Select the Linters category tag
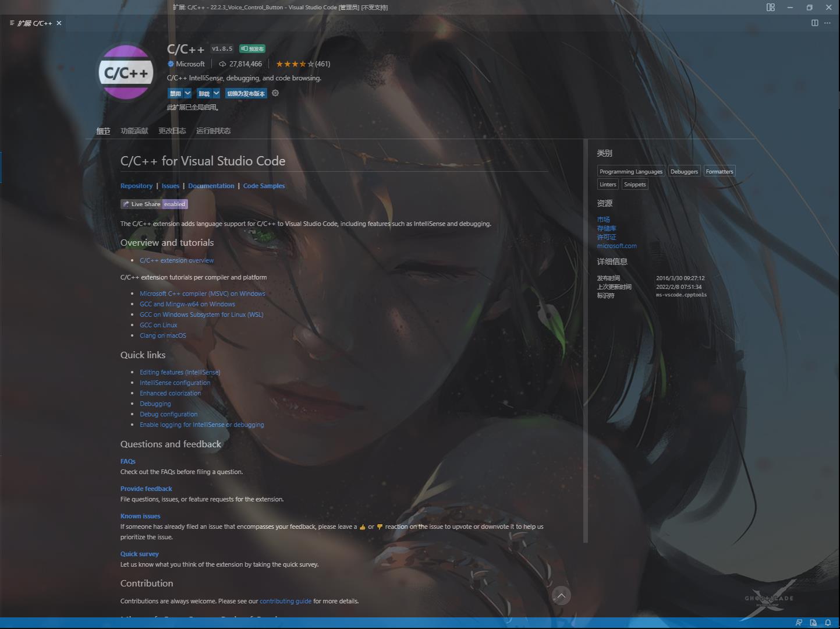Viewport: 840px width, 629px height. pyautogui.click(x=608, y=184)
